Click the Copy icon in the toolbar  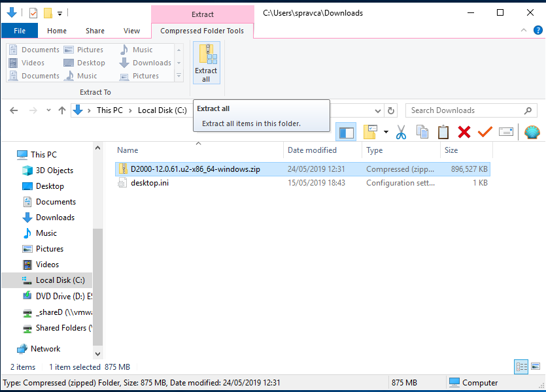point(422,132)
